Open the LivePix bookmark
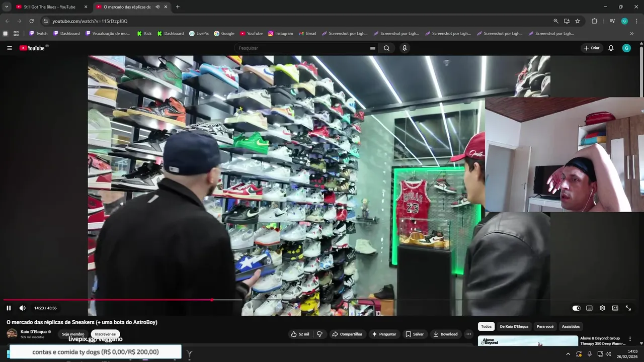The image size is (644, 362). pyautogui.click(x=199, y=34)
